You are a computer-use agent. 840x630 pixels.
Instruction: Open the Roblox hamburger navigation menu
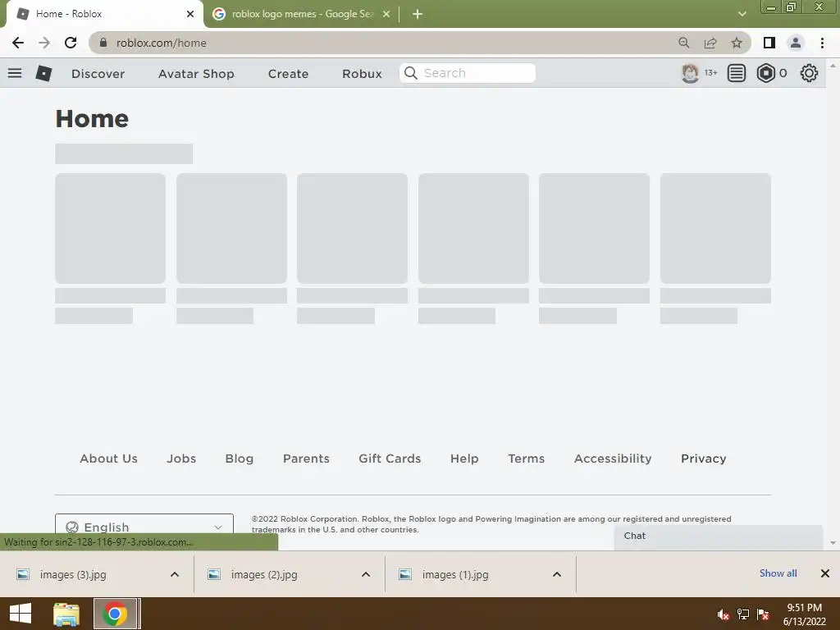coord(15,73)
